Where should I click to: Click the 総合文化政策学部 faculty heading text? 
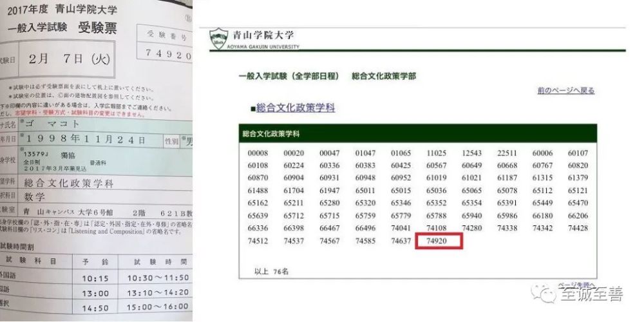[384, 77]
